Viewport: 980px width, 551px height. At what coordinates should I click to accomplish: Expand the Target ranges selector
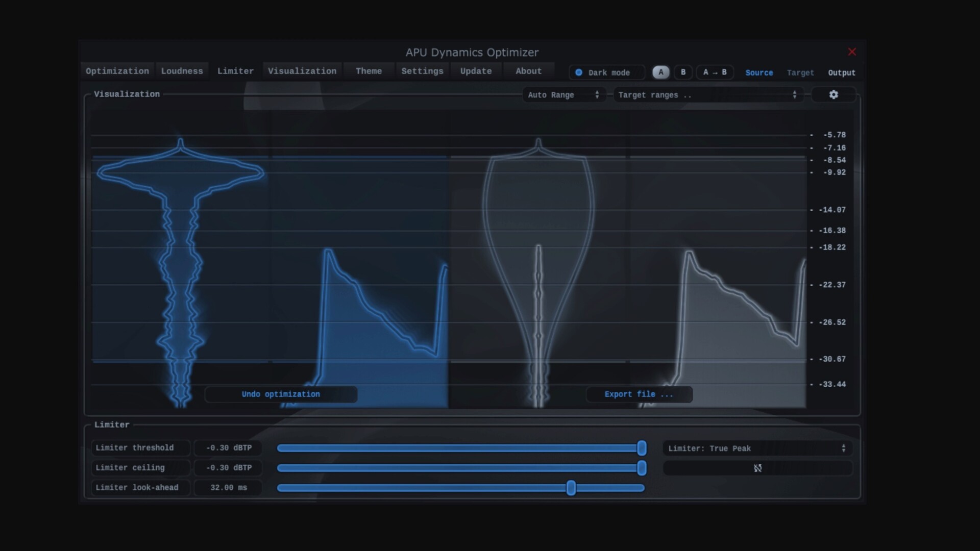click(707, 94)
